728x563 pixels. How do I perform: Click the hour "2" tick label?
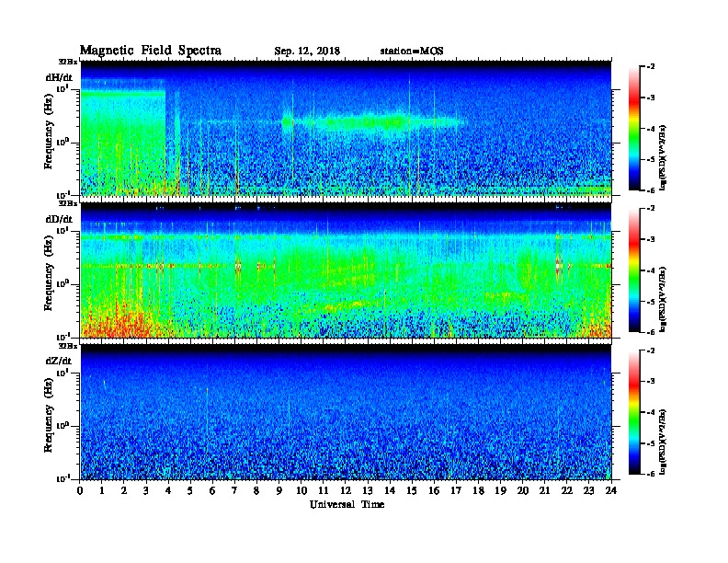pos(124,490)
